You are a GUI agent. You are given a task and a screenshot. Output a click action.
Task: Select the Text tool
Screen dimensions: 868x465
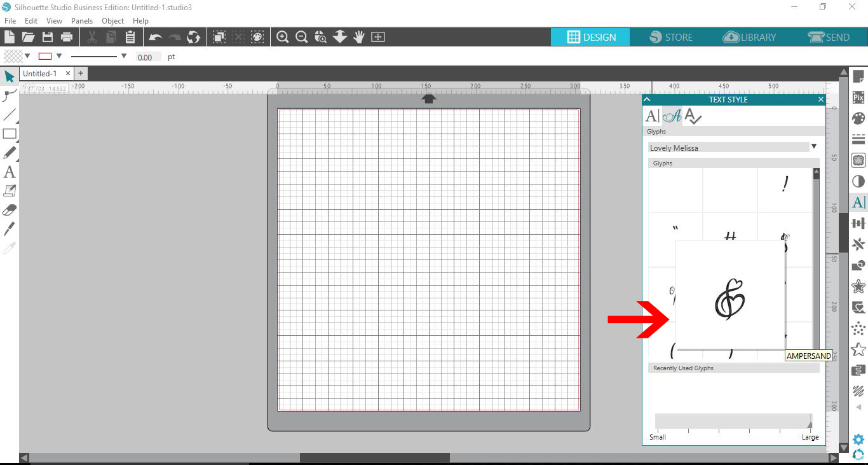[10, 172]
